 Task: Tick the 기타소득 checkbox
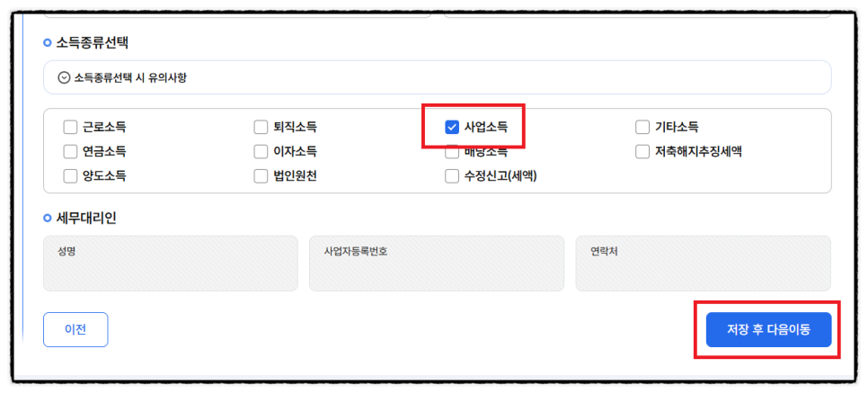point(642,128)
